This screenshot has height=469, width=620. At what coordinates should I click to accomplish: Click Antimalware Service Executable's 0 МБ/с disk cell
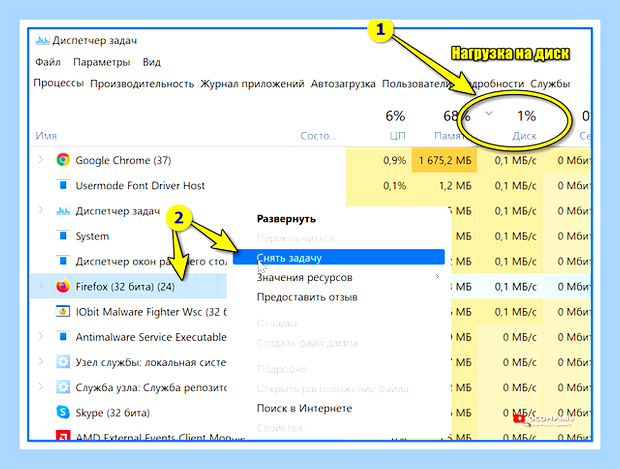pos(510,337)
